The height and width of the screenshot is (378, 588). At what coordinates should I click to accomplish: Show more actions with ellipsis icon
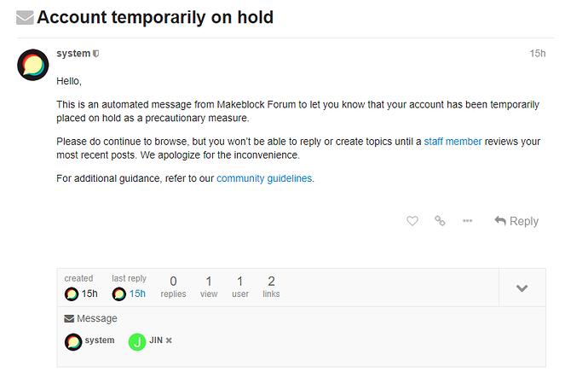467,221
